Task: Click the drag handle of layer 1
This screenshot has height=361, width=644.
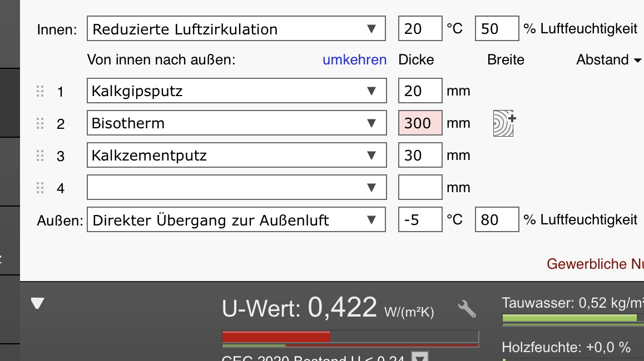Action: pos(40,92)
